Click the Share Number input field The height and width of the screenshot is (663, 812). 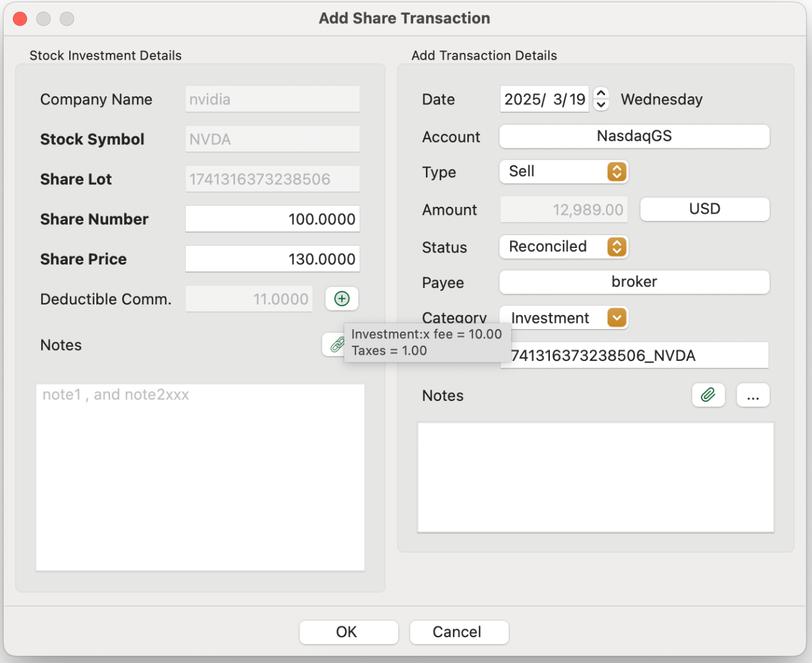pyautogui.click(x=273, y=219)
